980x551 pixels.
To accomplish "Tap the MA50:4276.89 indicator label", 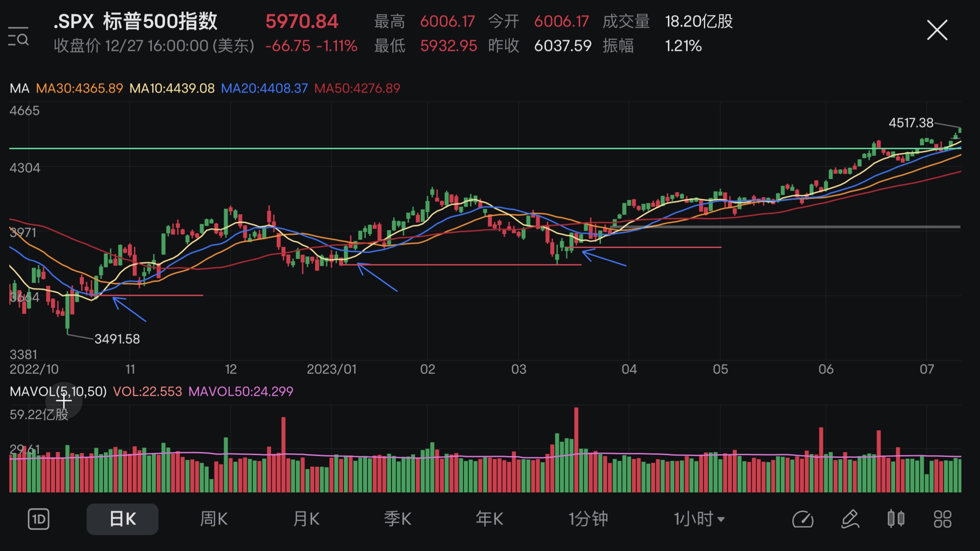I will point(357,88).
